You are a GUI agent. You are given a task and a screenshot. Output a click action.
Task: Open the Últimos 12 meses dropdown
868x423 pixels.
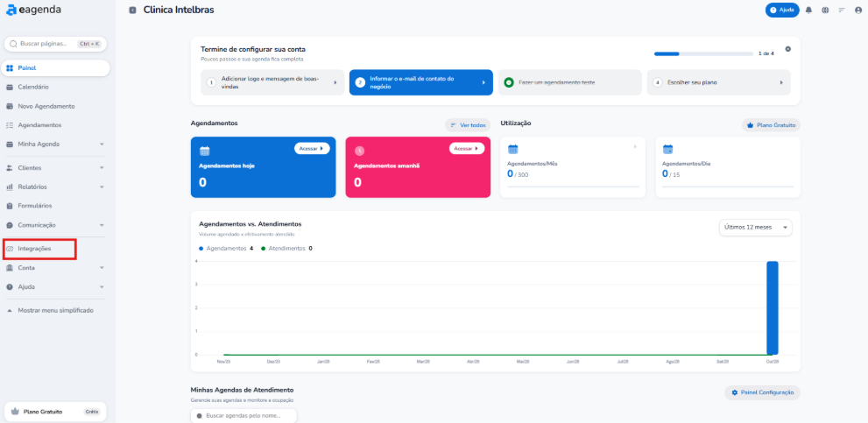click(x=756, y=228)
